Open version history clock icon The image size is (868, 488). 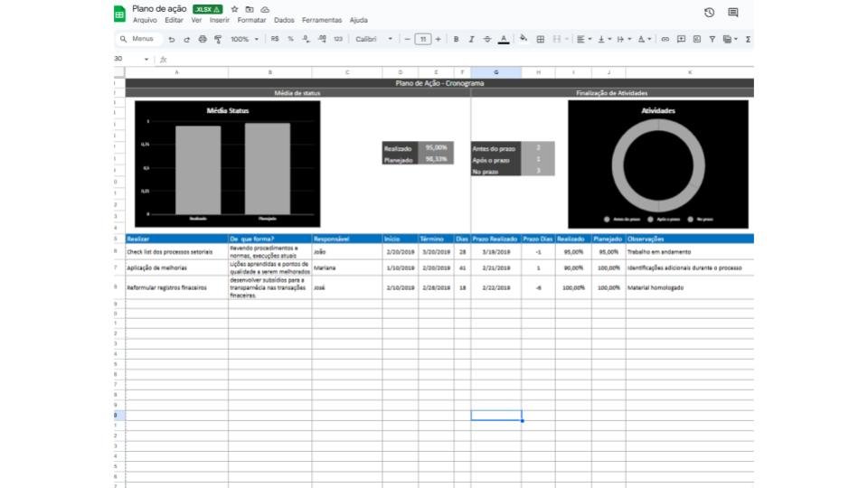tap(709, 13)
